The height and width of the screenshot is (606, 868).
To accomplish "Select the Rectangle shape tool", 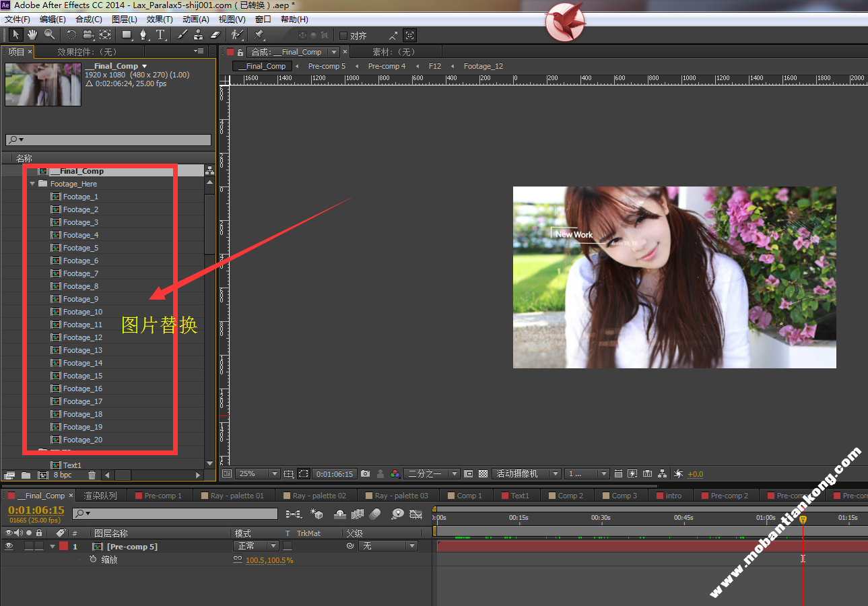I will tap(127, 34).
